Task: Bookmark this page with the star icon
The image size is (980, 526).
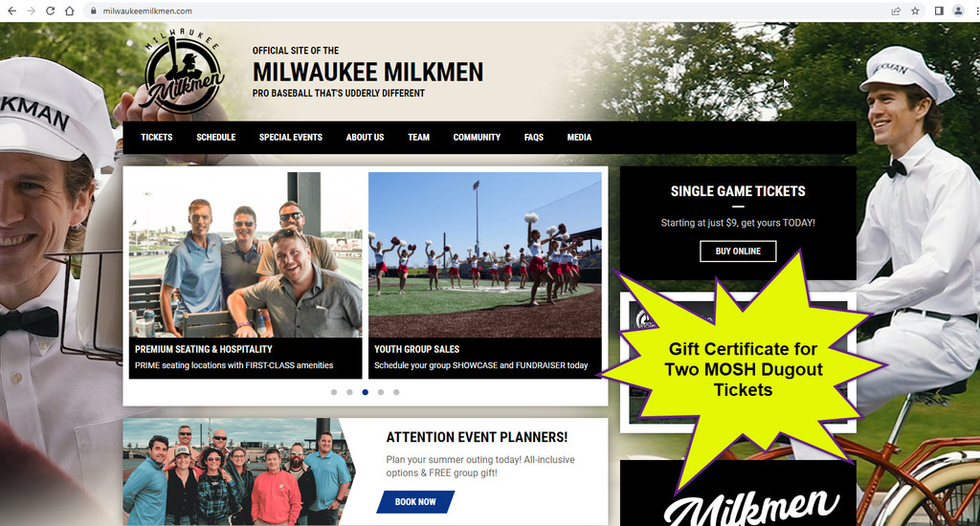Action: pyautogui.click(x=915, y=11)
